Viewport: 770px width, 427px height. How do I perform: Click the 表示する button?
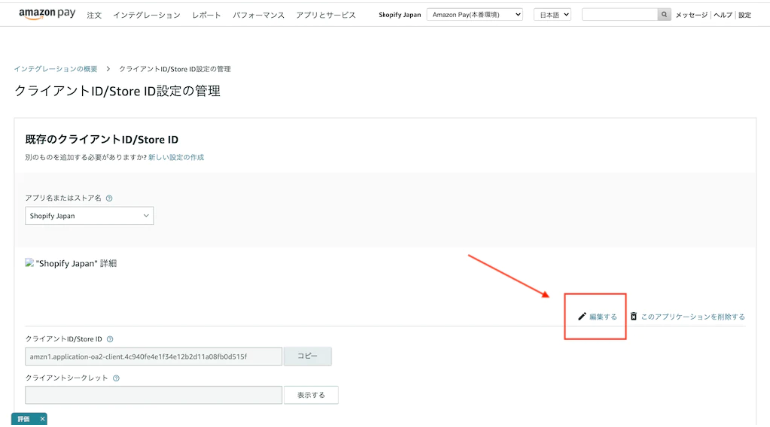click(x=311, y=395)
